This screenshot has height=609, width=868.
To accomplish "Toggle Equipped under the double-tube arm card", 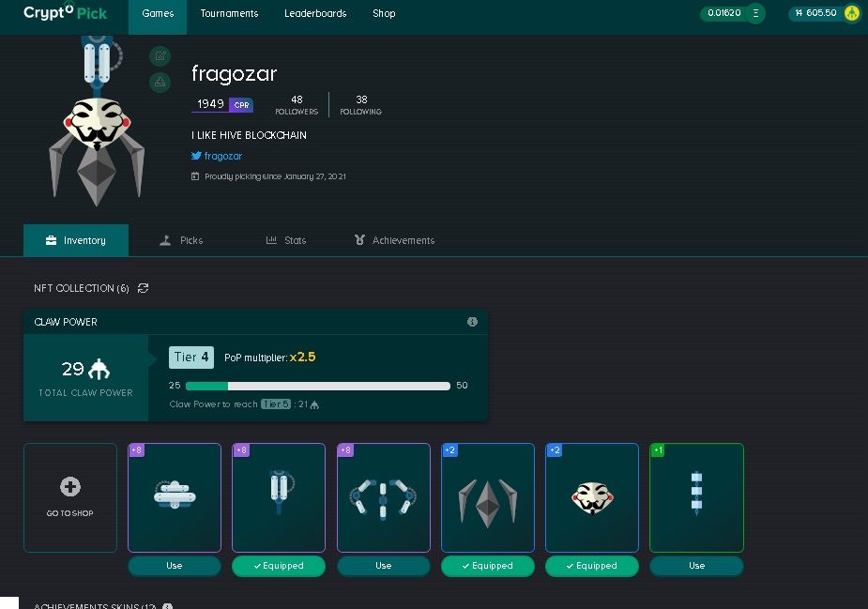I will click(x=279, y=566).
